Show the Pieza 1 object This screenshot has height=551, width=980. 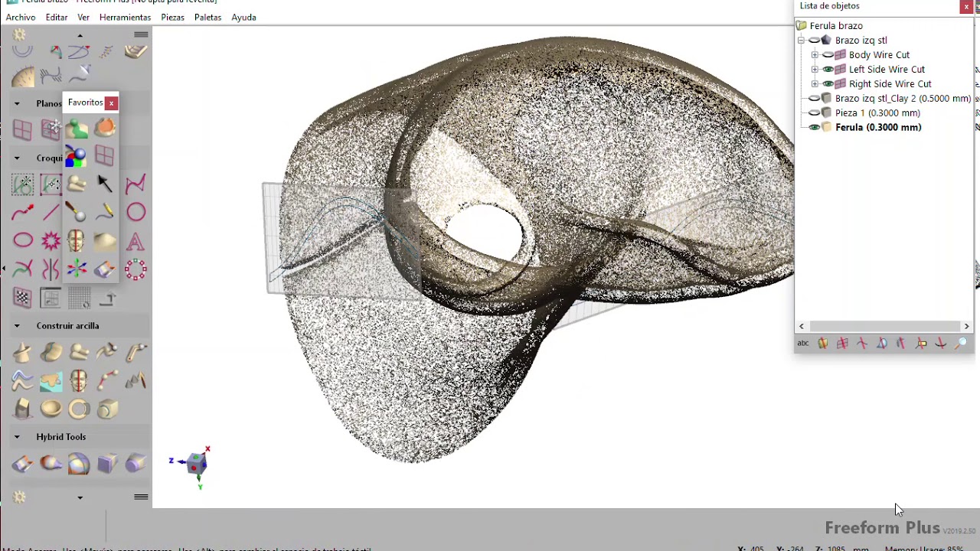point(814,113)
